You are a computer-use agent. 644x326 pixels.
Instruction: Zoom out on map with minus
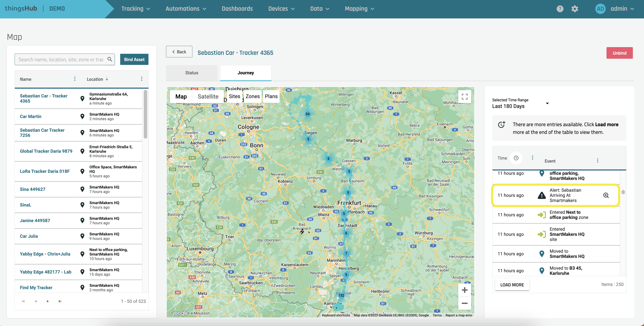click(x=464, y=303)
